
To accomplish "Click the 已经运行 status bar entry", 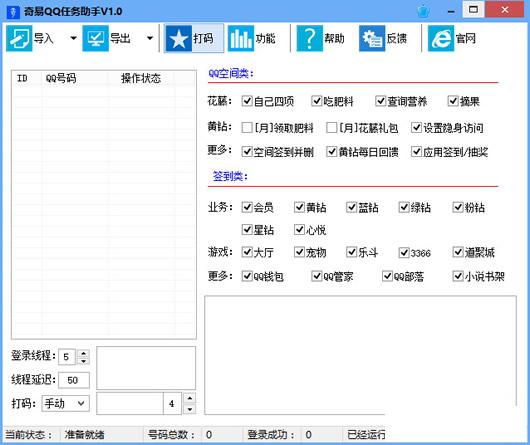I will (366, 435).
